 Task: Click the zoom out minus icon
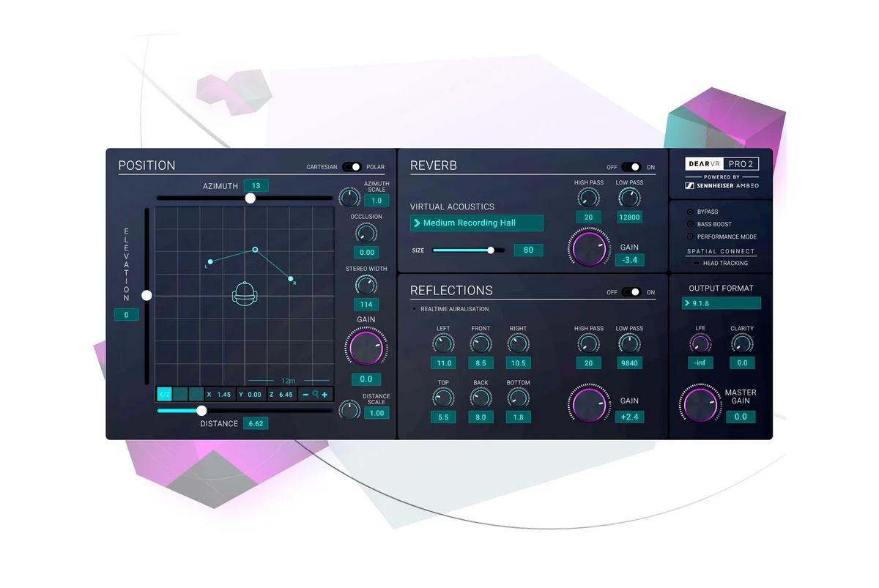[306, 395]
